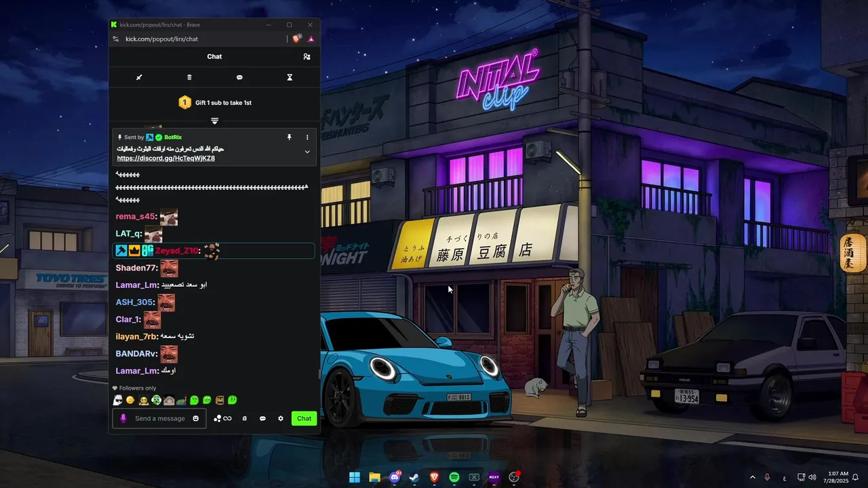Click the BotRix username in pinned message
This screenshot has height=488, width=868.
pyautogui.click(x=173, y=138)
